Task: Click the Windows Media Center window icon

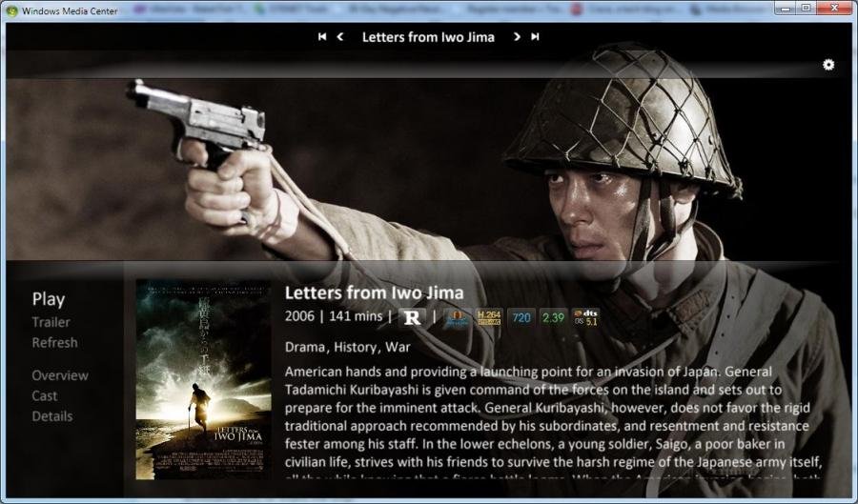Action: pyautogui.click(x=11, y=10)
